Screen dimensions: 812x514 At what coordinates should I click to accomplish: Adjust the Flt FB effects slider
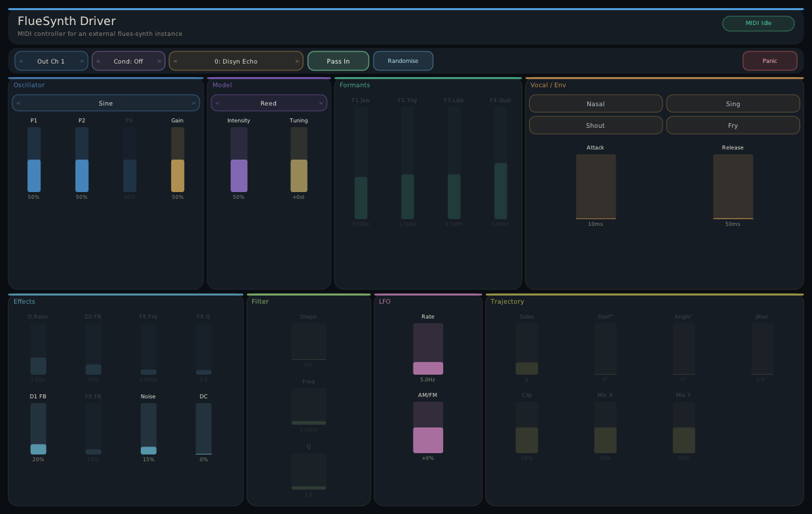click(x=93, y=429)
